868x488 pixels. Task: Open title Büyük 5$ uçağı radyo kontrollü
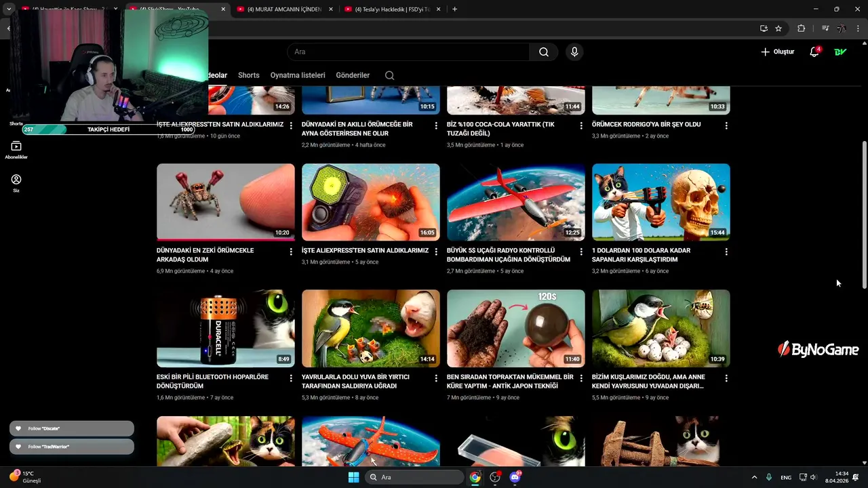509,255
